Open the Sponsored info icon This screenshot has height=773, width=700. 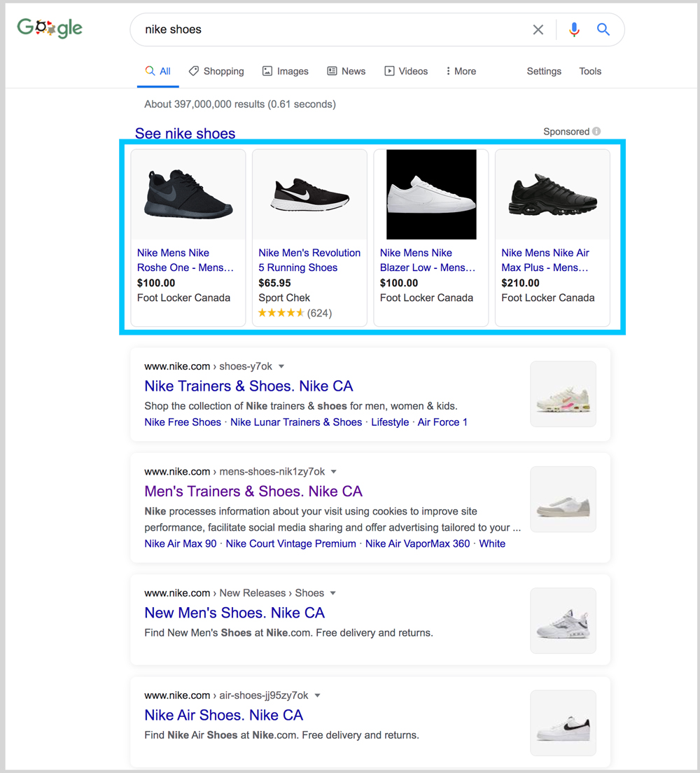(596, 131)
